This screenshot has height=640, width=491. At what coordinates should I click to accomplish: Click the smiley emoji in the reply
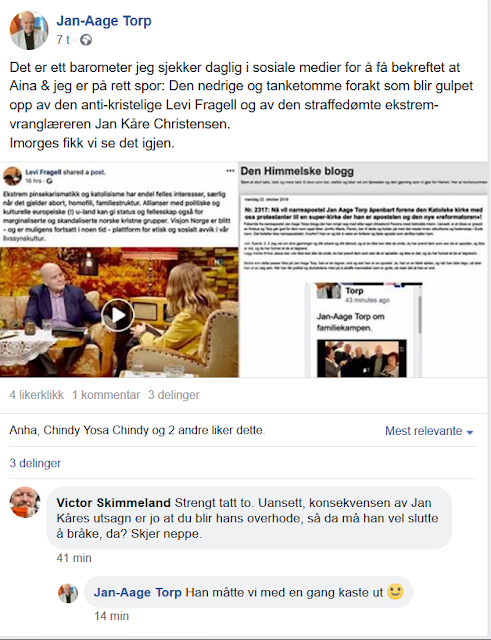tap(395, 591)
